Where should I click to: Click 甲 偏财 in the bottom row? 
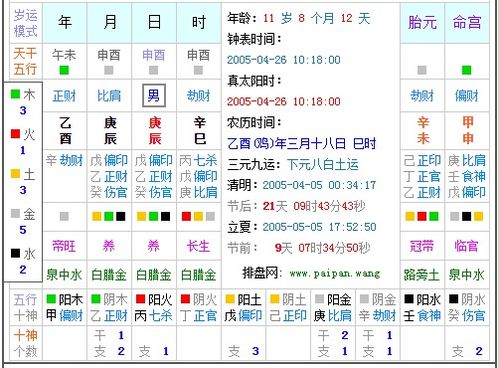point(64,315)
